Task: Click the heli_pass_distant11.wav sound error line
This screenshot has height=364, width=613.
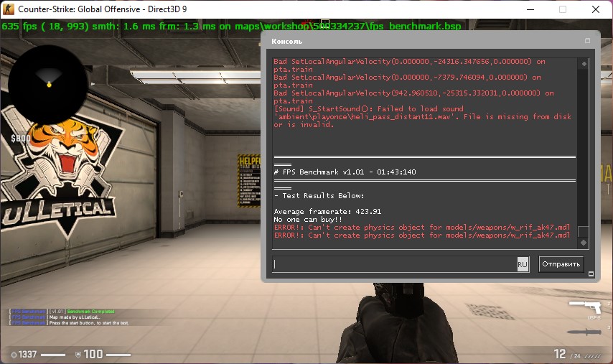Action: coord(422,116)
